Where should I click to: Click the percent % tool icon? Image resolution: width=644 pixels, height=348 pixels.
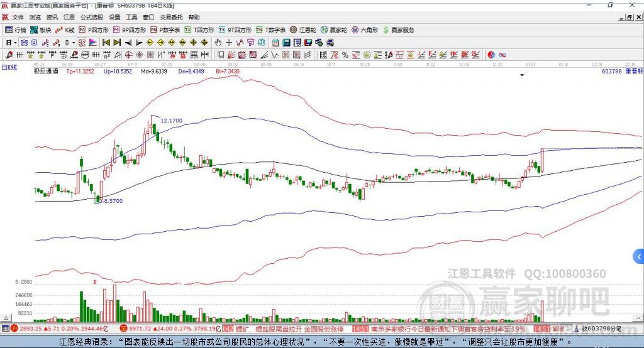(345, 55)
